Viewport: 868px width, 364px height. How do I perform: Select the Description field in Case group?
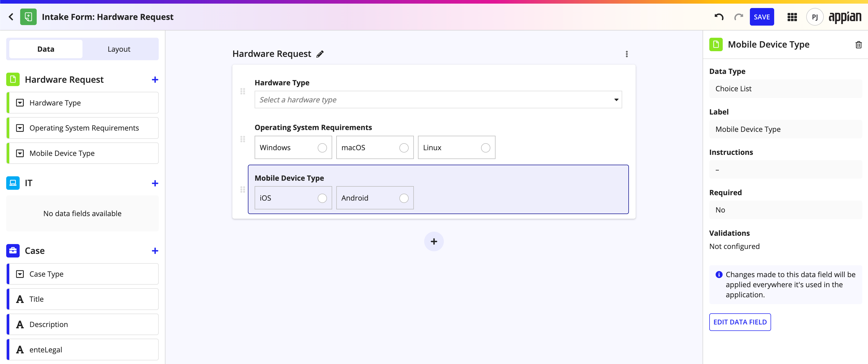point(82,324)
